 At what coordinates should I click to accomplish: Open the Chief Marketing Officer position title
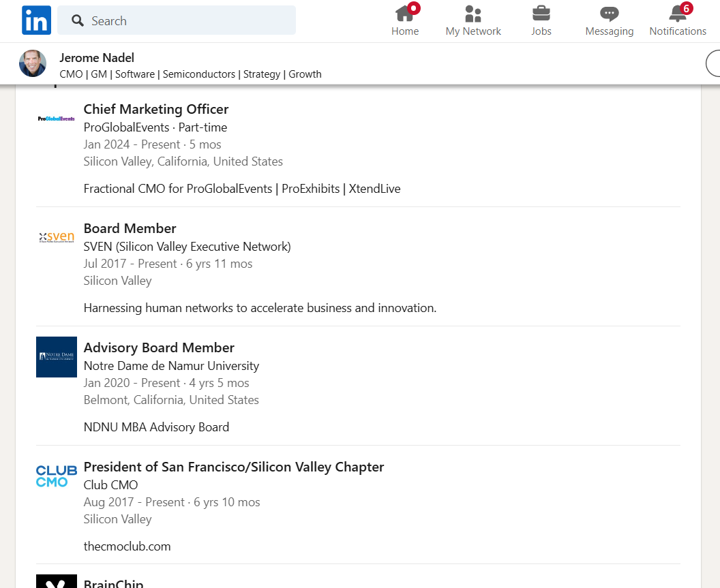point(156,109)
